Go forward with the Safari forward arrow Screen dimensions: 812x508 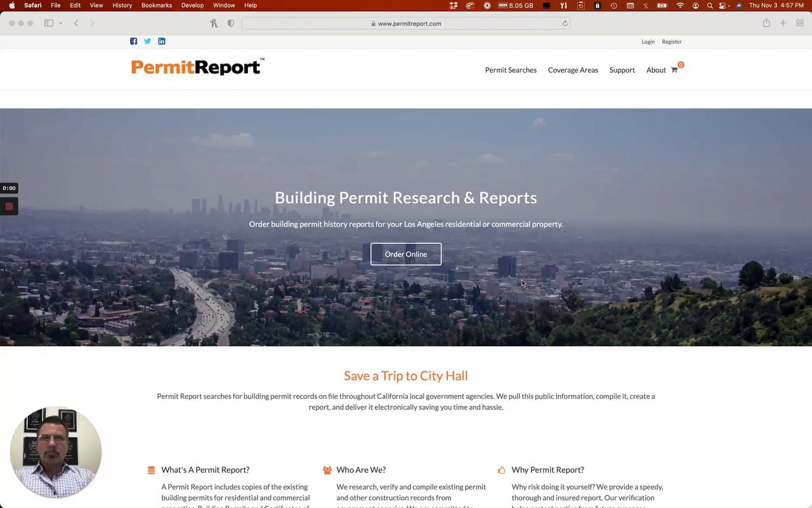[x=92, y=23]
